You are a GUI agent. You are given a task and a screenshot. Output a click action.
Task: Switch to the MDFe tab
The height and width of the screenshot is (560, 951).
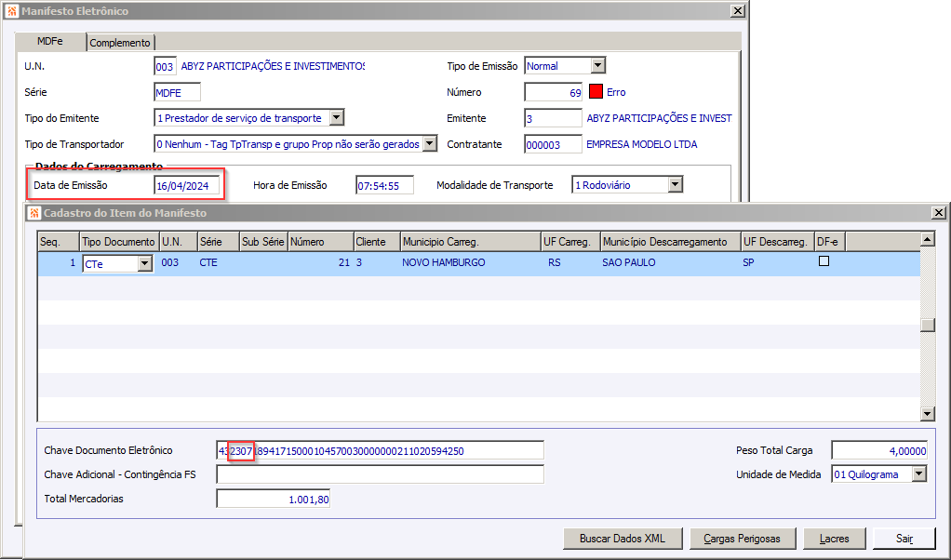(49, 41)
